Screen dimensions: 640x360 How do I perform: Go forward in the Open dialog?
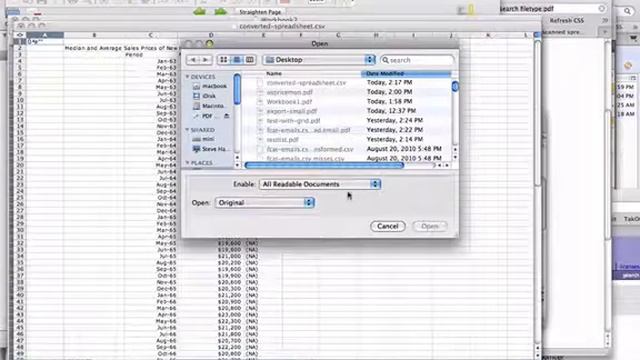205,60
